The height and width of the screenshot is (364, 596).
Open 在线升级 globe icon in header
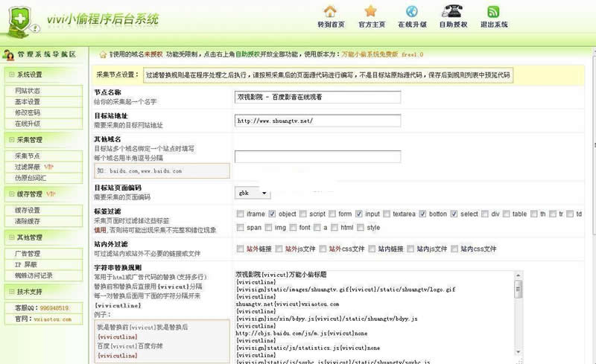(413, 11)
